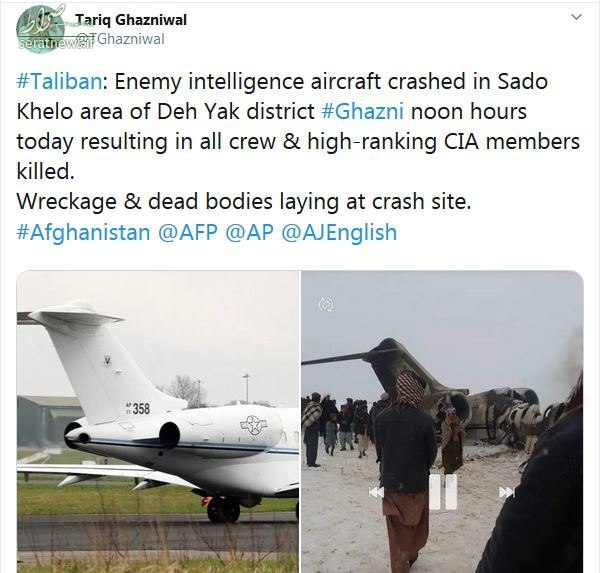This screenshot has width=608, height=573.
Task: Skip back with the rewind icon
Action: click(376, 492)
